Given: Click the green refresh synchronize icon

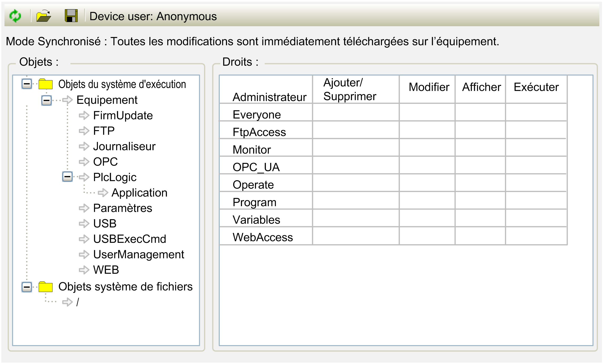Looking at the screenshot, I should [x=15, y=16].
